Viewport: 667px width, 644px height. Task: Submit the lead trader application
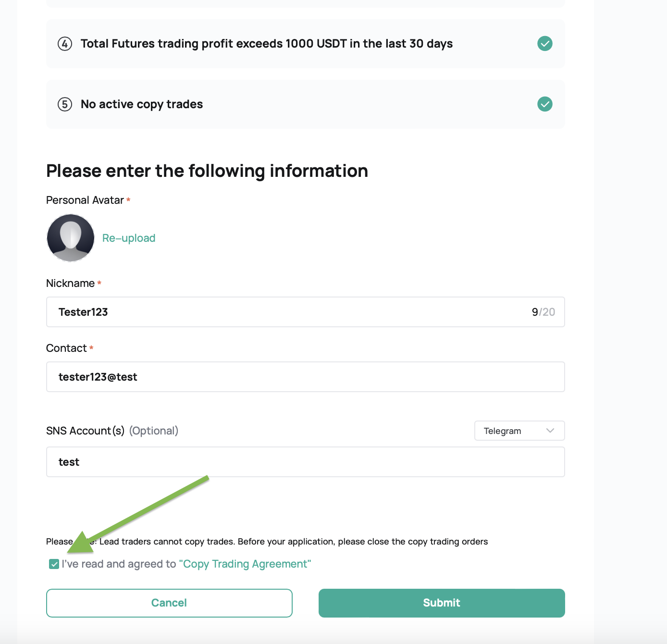442,603
